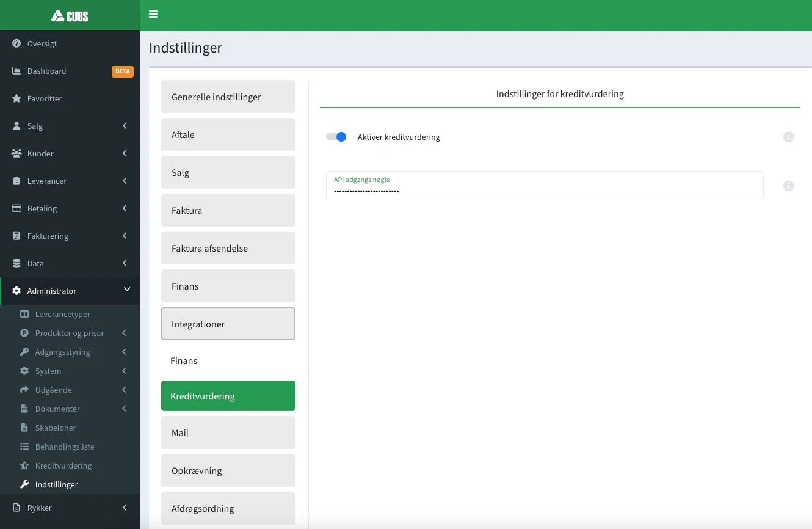Go to Skabeloner in the sidebar
Screen dimensions: 812x529
tap(56, 428)
